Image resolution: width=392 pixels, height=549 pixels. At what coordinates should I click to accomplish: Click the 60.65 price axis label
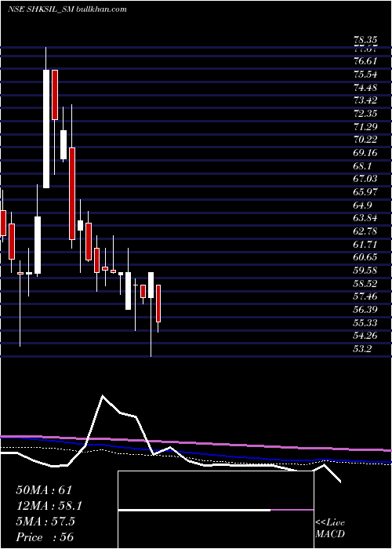tap(365, 257)
